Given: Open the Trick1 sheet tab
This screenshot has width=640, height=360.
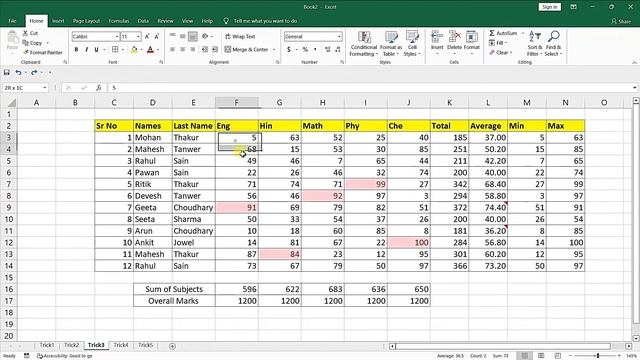Looking at the screenshot, I should [x=47, y=345].
